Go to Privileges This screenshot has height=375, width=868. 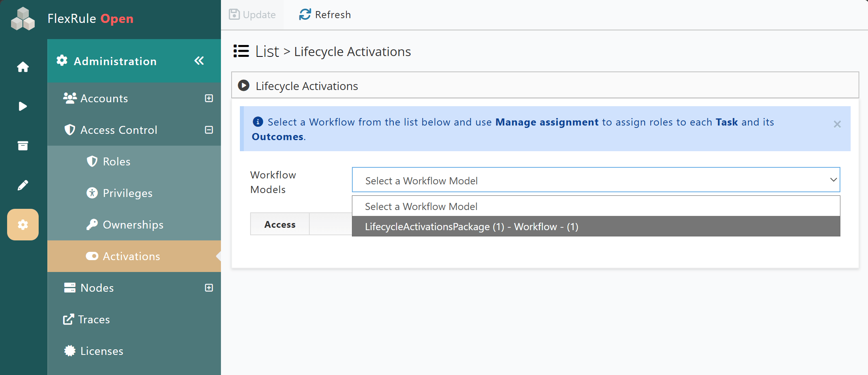click(x=134, y=193)
